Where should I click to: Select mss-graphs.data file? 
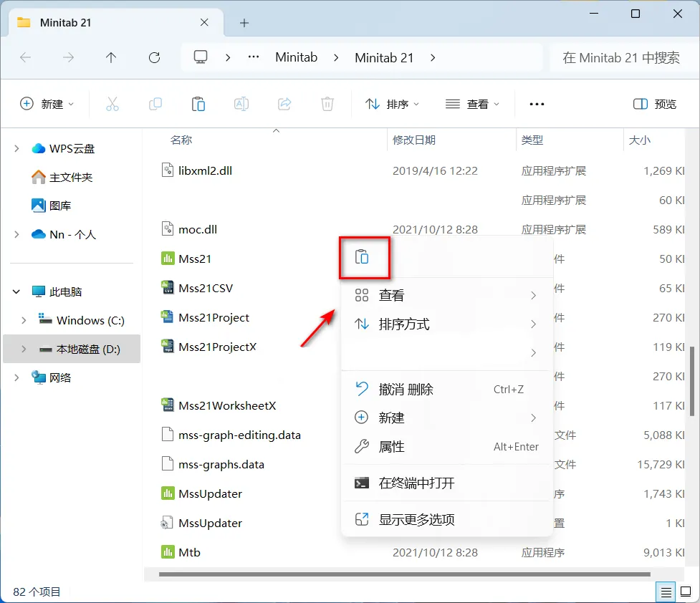(x=213, y=465)
